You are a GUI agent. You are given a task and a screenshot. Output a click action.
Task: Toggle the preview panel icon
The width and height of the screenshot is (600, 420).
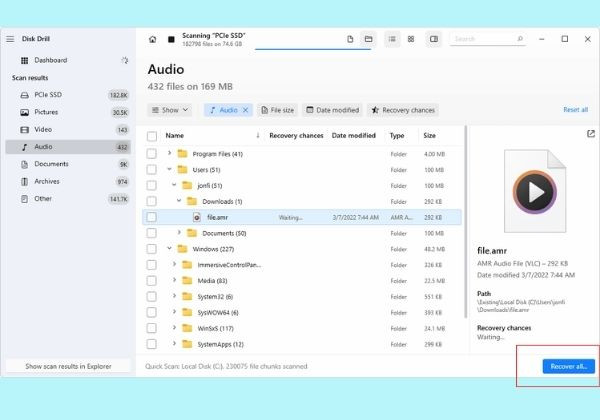[x=434, y=39]
